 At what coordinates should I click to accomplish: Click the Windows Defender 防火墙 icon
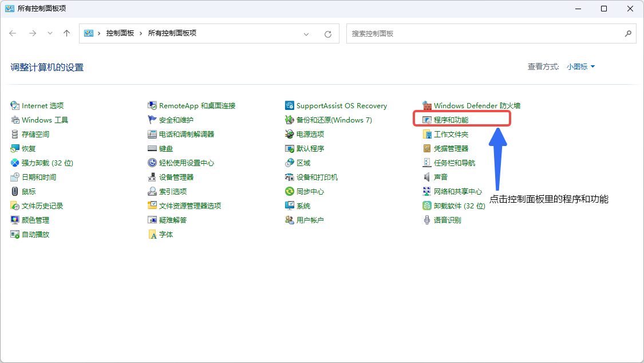(x=427, y=106)
